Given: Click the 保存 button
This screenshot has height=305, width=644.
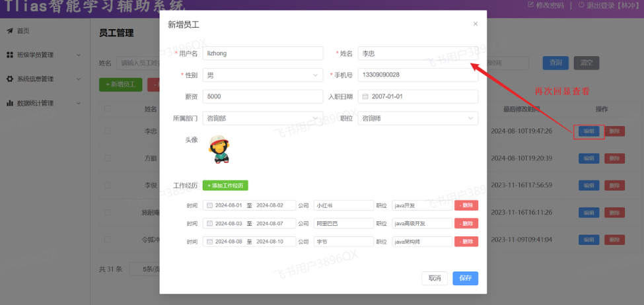Looking at the screenshot, I should click(x=466, y=278).
